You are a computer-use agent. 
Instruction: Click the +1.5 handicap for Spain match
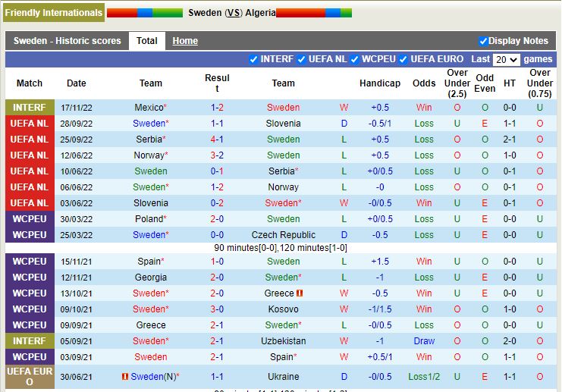point(380,262)
